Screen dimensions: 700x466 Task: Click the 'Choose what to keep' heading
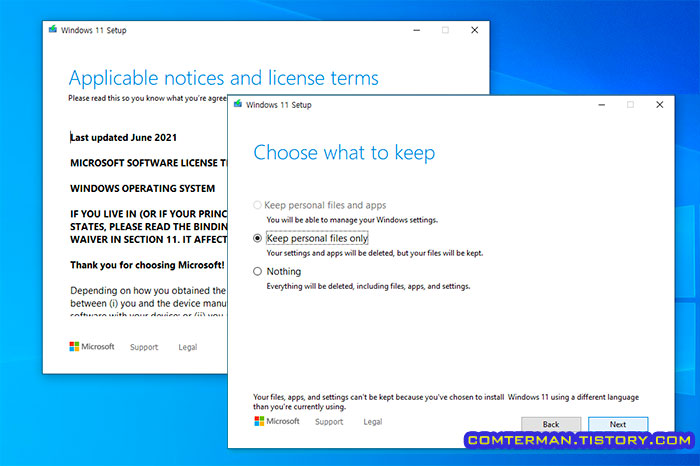coord(344,153)
